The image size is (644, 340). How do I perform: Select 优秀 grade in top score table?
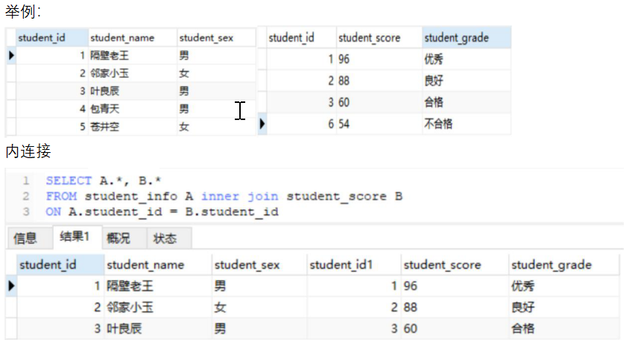[x=433, y=59]
